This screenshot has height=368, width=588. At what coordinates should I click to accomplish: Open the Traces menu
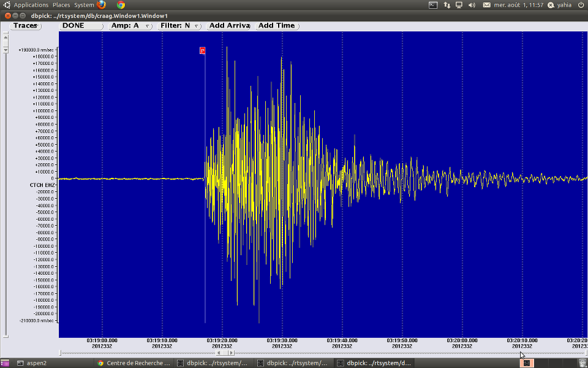click(25, 26)
